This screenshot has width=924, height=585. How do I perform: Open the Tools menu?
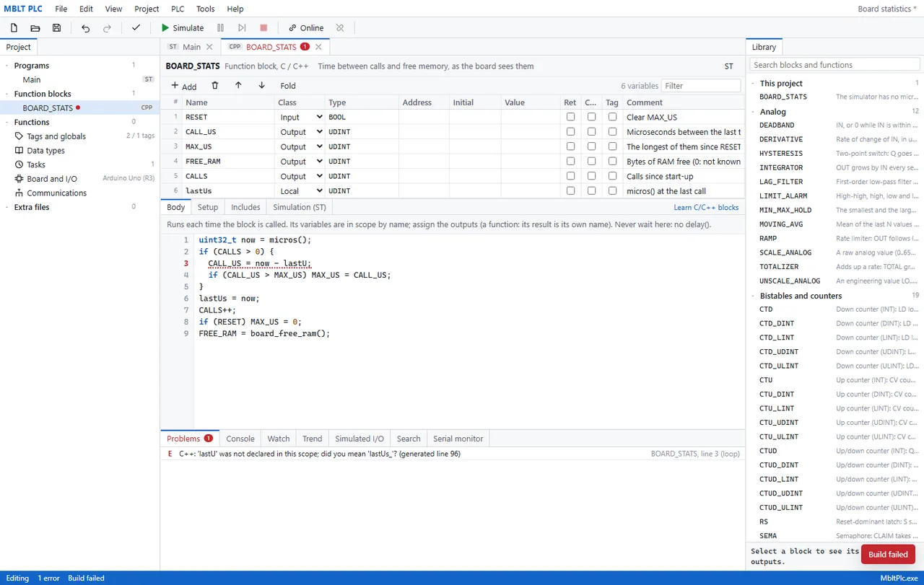(206, 9)
